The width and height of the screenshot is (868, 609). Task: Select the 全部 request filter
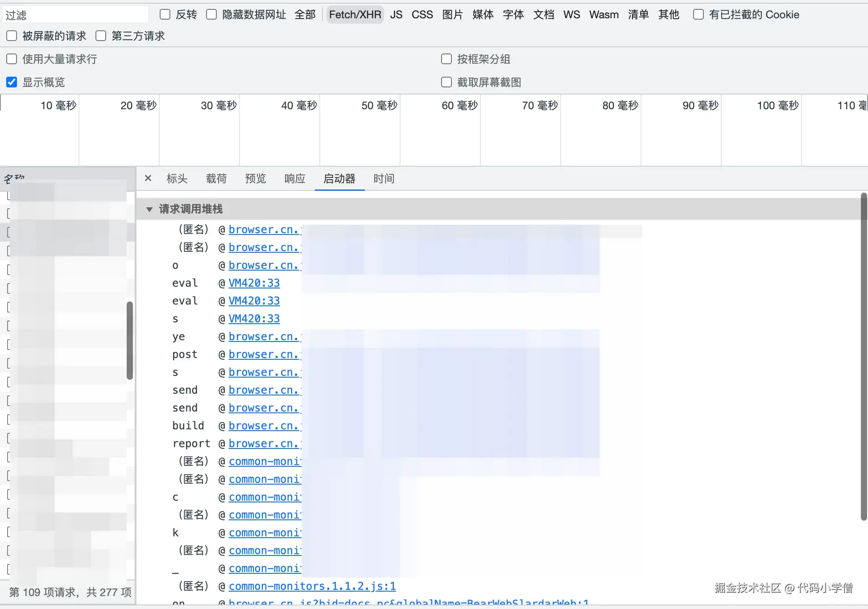pyautogui.click(x=305, y=15)
